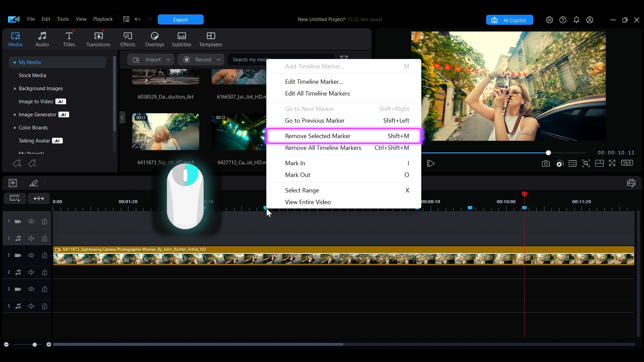Open the Tools menu

[x=63, y=19]
